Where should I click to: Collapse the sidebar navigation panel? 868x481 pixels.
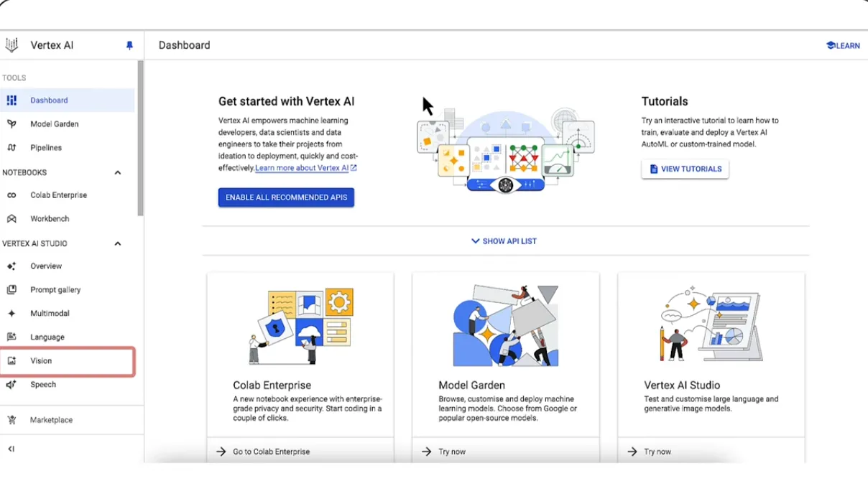coord(11,449)
